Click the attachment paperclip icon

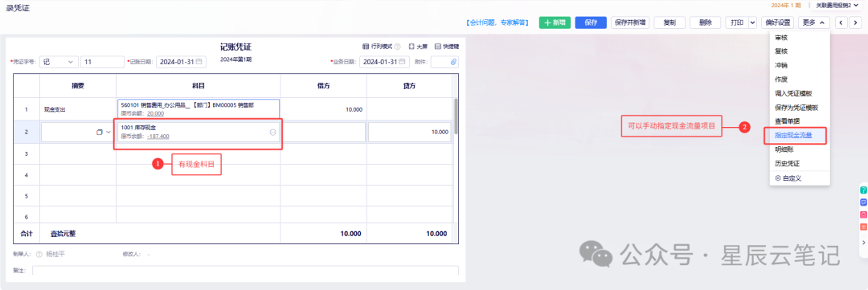pyautogui.click(x=454, y=62)
